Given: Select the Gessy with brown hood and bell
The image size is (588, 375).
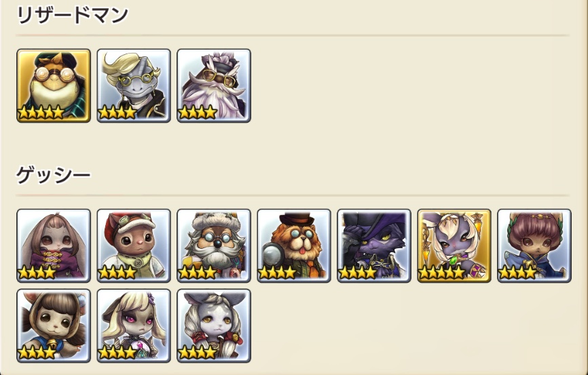Looking at the screenshot, I should tap(54, 325).
